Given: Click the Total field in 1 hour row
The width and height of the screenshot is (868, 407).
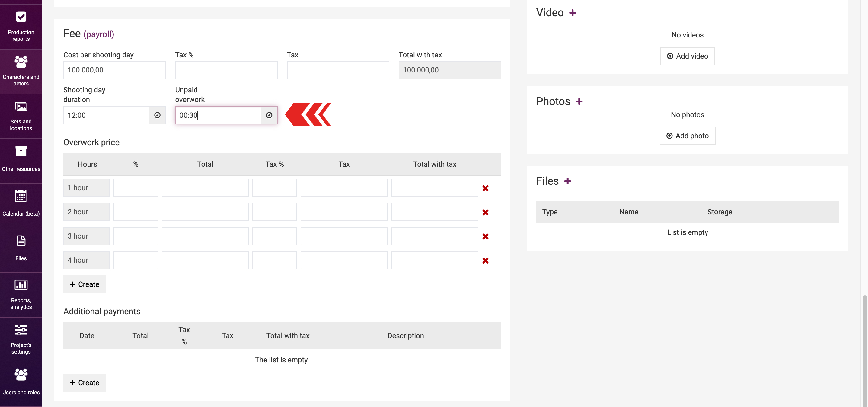Looking at the screenshot, I should 205,188.
